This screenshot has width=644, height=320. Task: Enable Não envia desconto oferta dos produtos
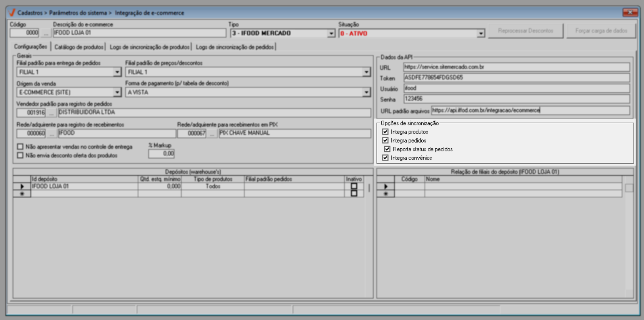(20, 155)
